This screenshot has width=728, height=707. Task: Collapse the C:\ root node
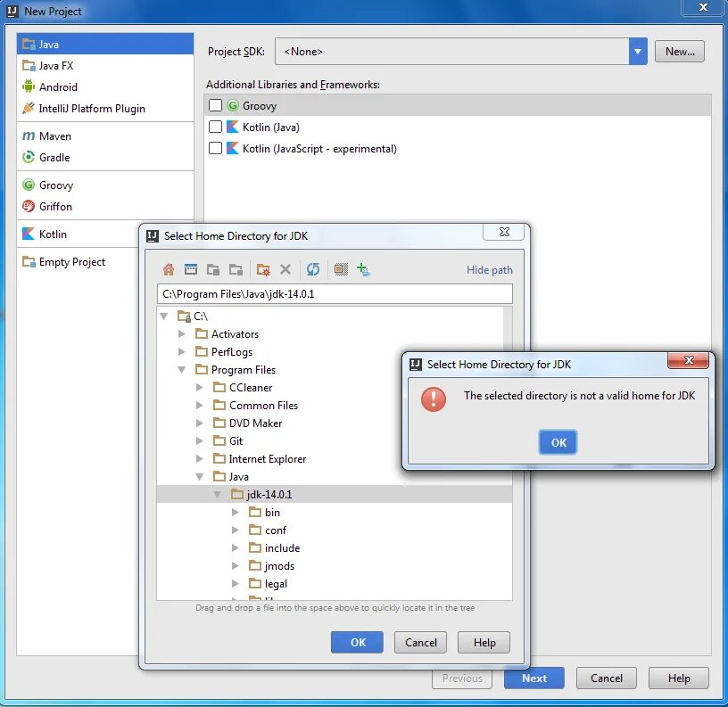pos(164,317)
